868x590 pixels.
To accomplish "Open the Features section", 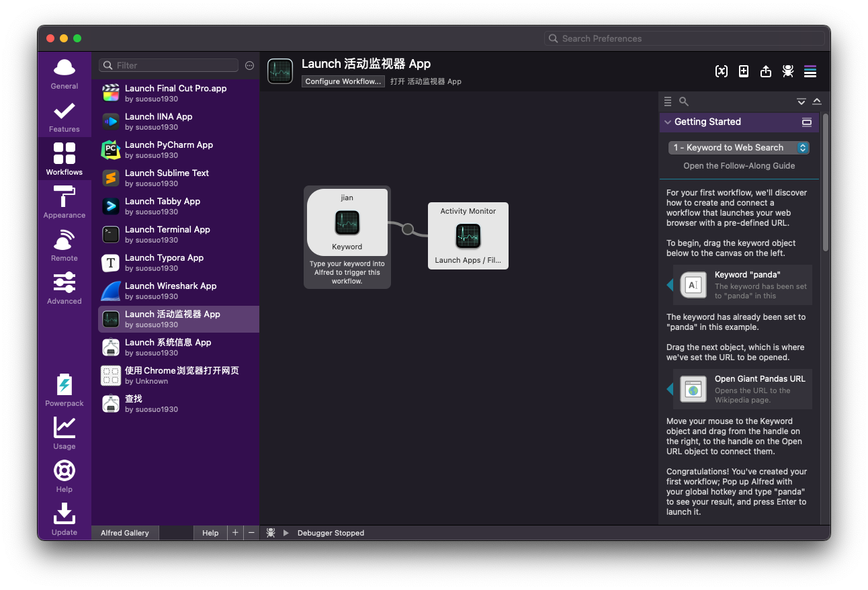I will 64,117.
